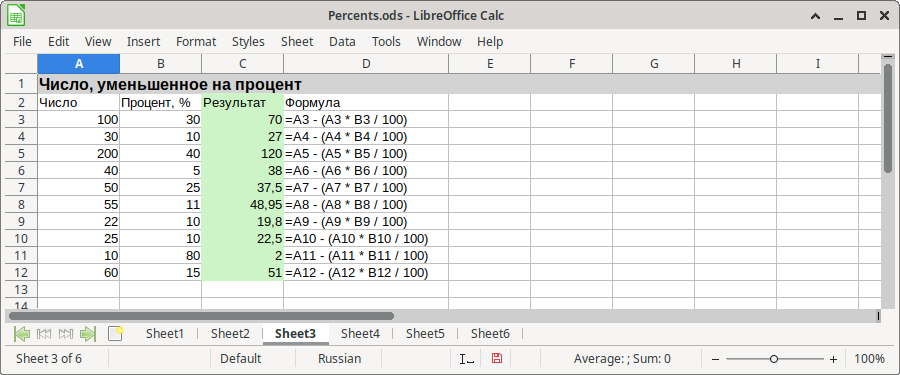Select row 12 header
The height and width of the screenshot is (375, 900).
point(22,273)
